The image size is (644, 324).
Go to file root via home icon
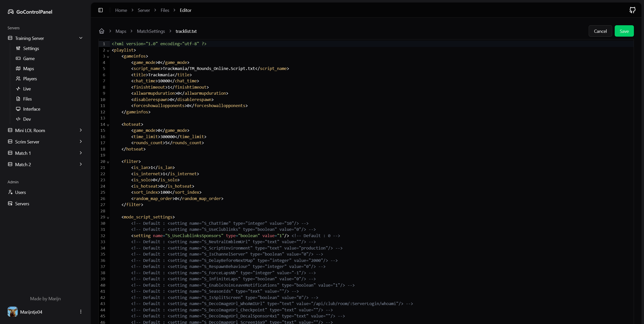point(102,31)
